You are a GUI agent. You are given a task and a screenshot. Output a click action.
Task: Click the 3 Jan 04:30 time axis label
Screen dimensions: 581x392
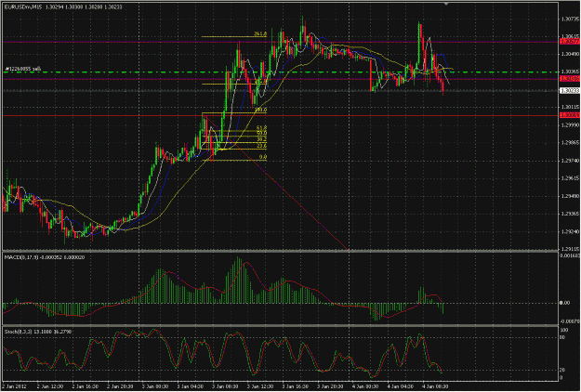pos(191,386)
